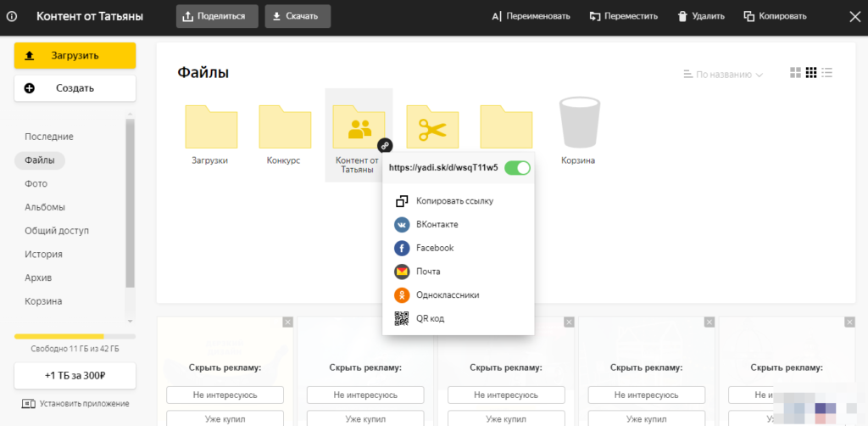Open the Конкурс folder

tap(284, 127)
